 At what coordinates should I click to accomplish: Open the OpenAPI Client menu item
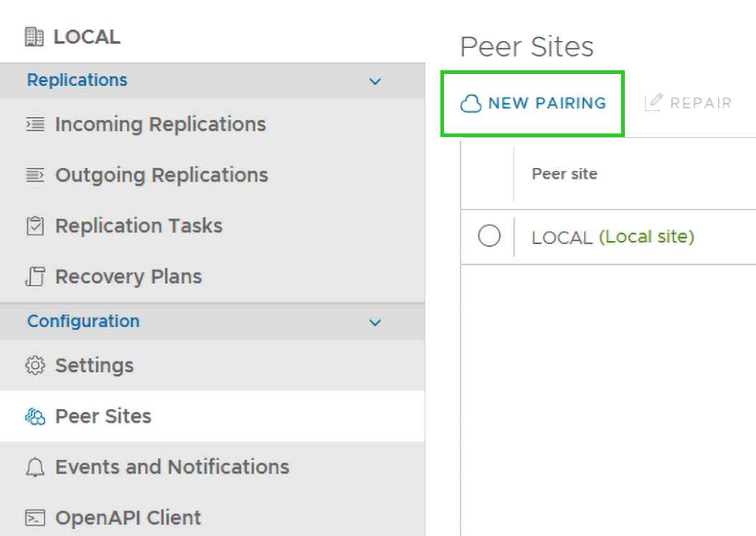128,518
